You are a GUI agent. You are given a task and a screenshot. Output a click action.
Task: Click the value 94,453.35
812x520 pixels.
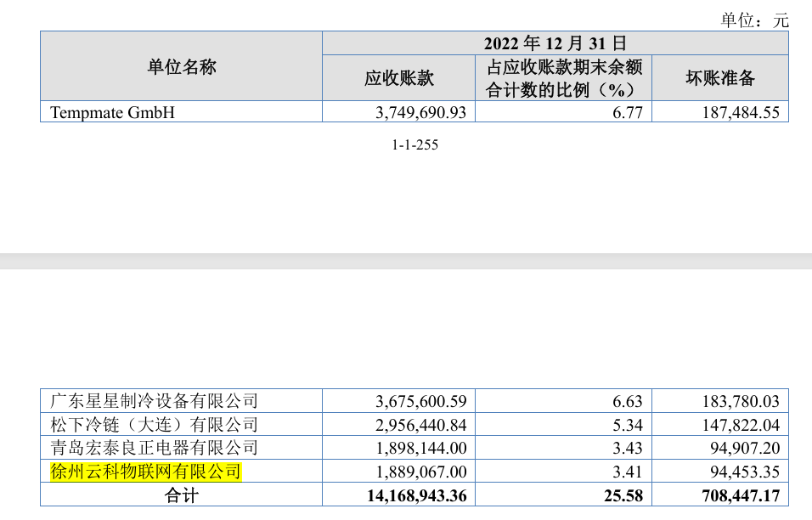745,472
